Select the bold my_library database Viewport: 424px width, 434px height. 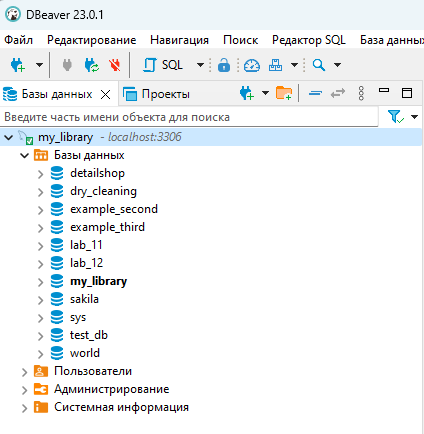click(x=98, y=282)
